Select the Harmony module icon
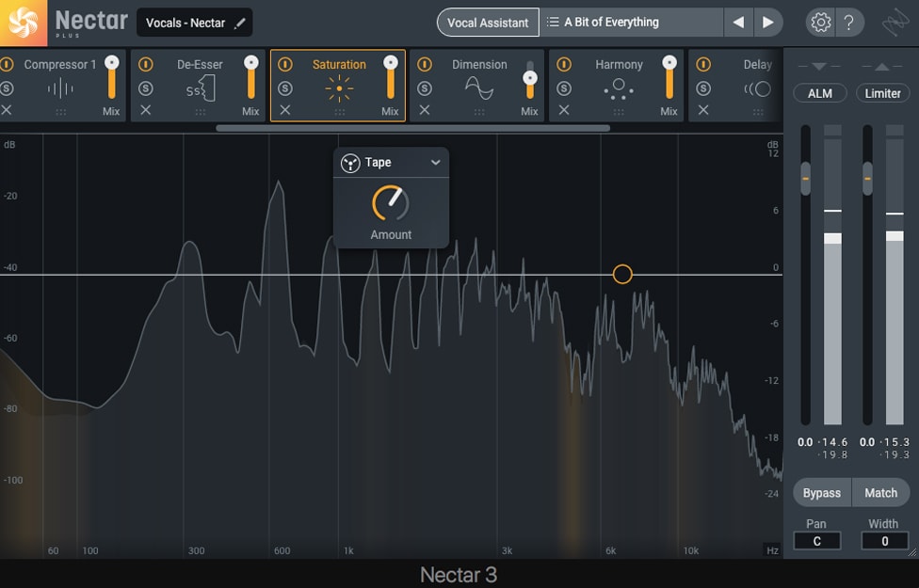919x588 pixels. coord(619,89)
